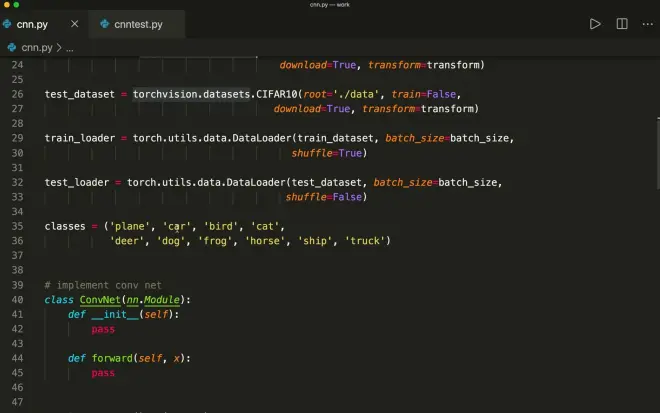Close the cnn.py tab

(x=75, y=24)
